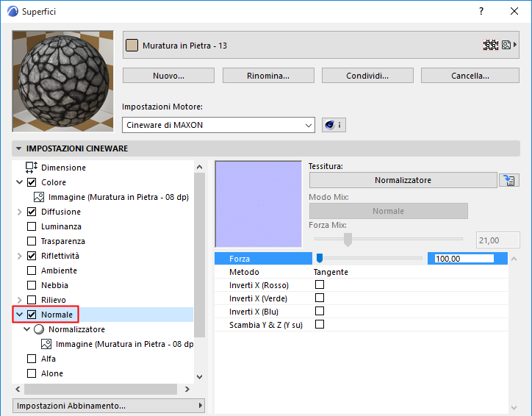532x416 pixels.
Task: Click the Forza value field showing 100,00
Action: [x=464, y=259]
